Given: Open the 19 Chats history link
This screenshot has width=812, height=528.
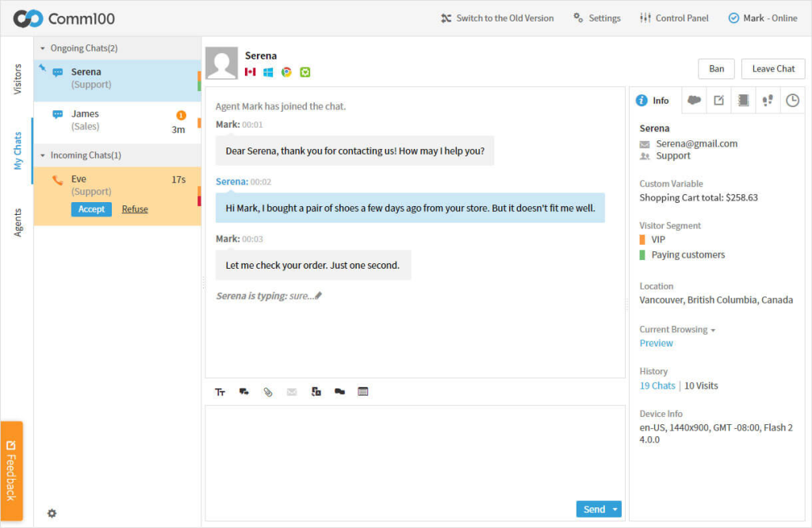Looking at the screenshot, I should coord(657,386).
